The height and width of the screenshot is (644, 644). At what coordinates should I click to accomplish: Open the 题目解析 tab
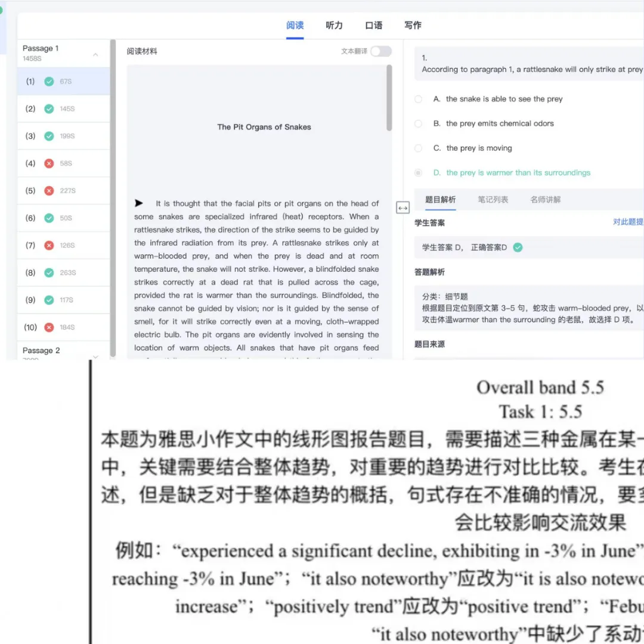tap(440, 200)
